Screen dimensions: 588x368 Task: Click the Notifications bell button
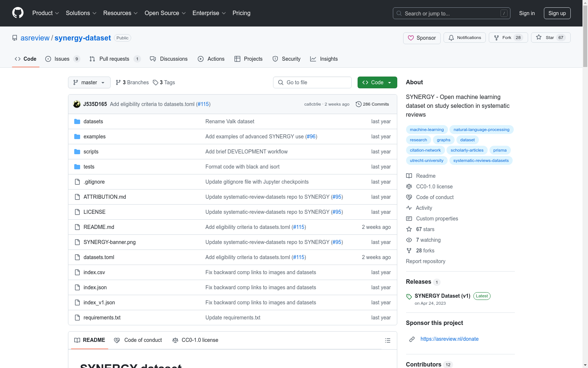pos(465,38)
